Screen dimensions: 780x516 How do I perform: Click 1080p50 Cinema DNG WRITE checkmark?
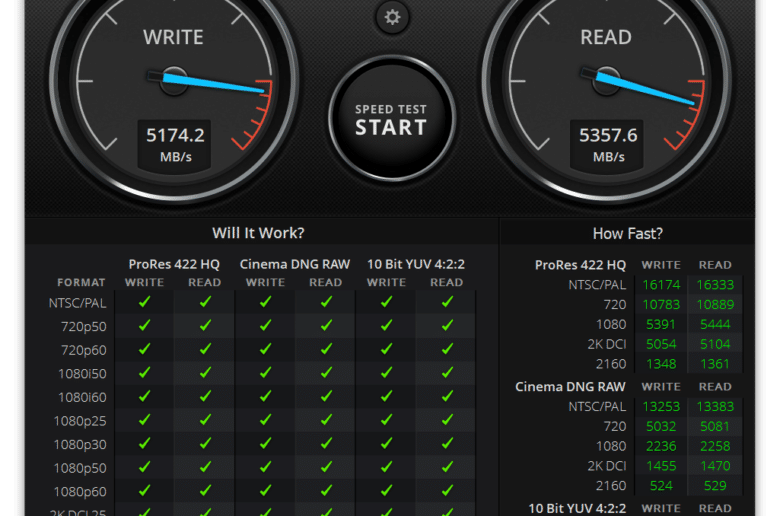266,467
